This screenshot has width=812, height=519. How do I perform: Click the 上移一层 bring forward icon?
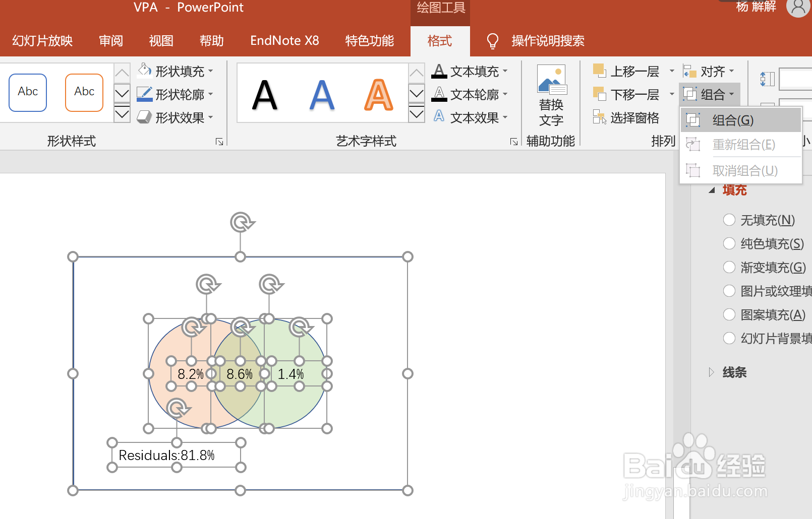point(599,71)
